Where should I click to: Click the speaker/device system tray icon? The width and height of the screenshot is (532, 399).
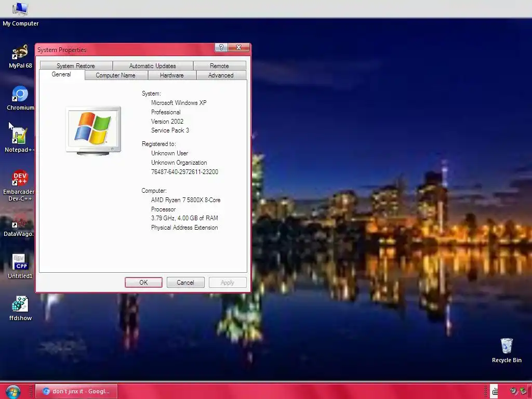pos(514,391)
